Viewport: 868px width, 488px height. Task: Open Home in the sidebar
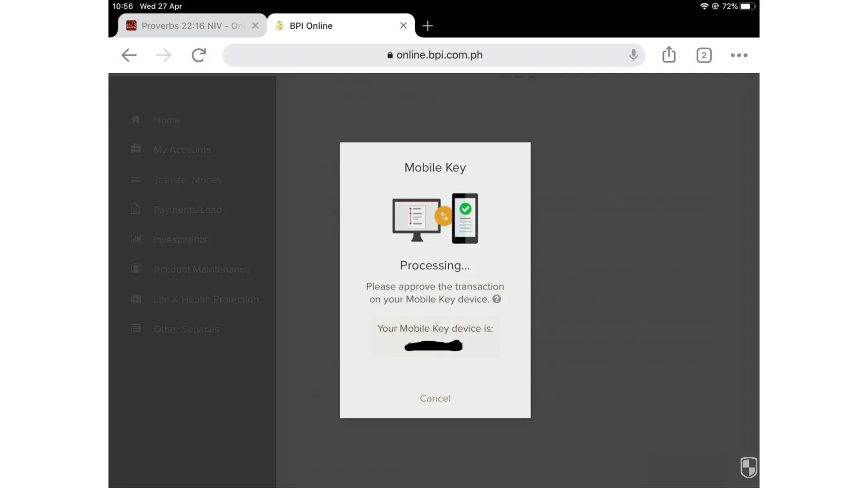pyautogui.click(x=167, y=120)
